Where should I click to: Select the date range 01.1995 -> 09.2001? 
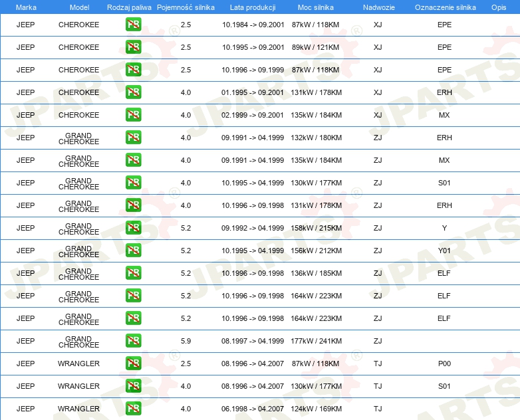tap(253, 92)
